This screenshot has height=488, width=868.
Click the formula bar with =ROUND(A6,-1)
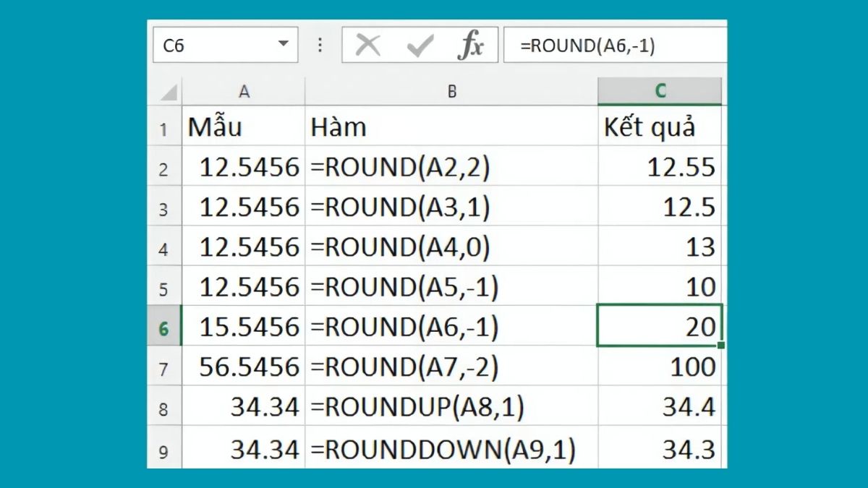(x=616, y=45)
